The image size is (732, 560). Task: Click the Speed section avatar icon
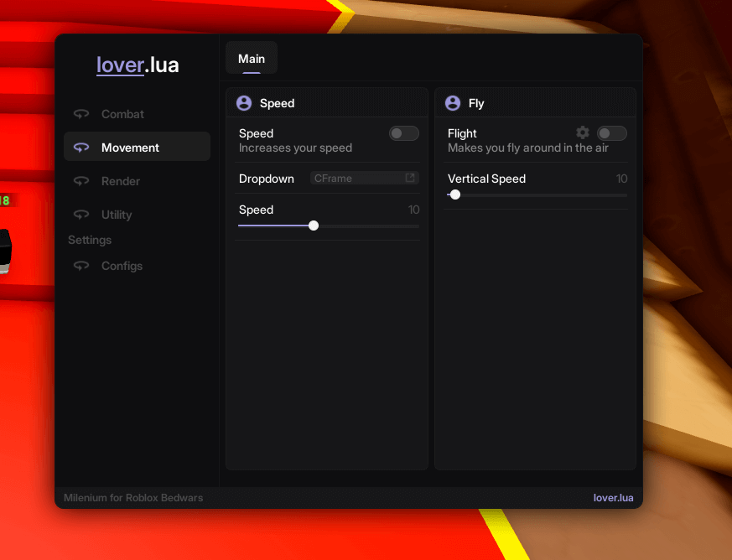click(x=244, y=103)
